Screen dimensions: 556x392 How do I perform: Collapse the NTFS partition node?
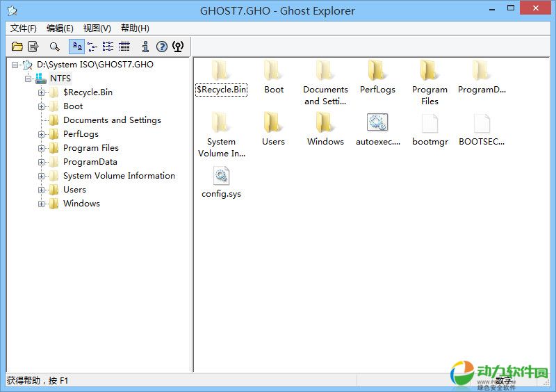click(28, 79)
